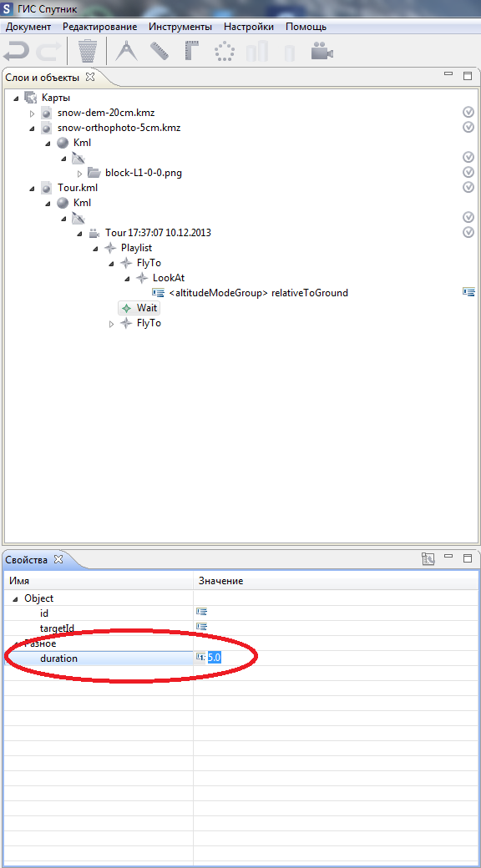Select the ruler tool icon

[159, 52]
